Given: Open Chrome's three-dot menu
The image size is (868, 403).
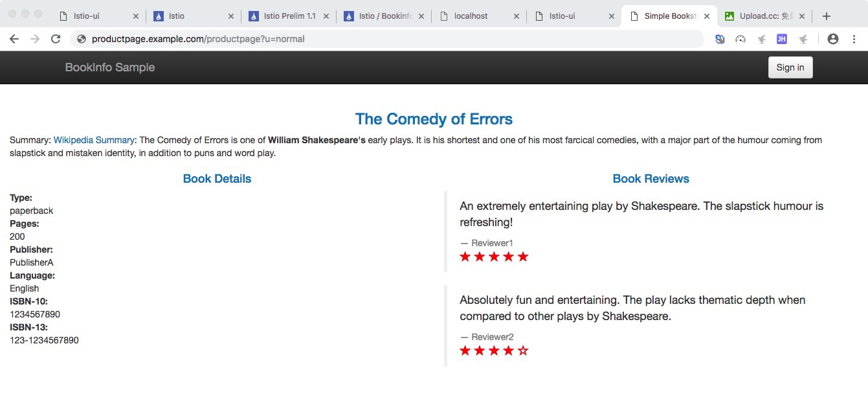Looking at the screenshot, I should pyautogui.click(x=854, y=39).
